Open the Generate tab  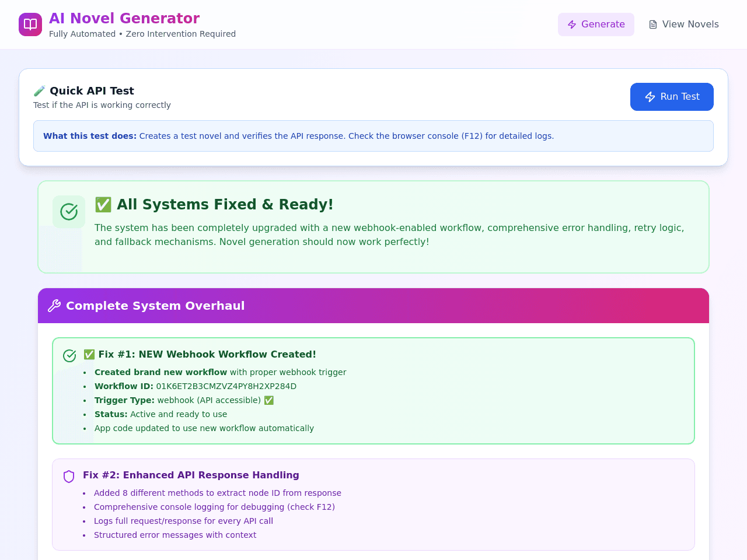click(x=596, y=24)
